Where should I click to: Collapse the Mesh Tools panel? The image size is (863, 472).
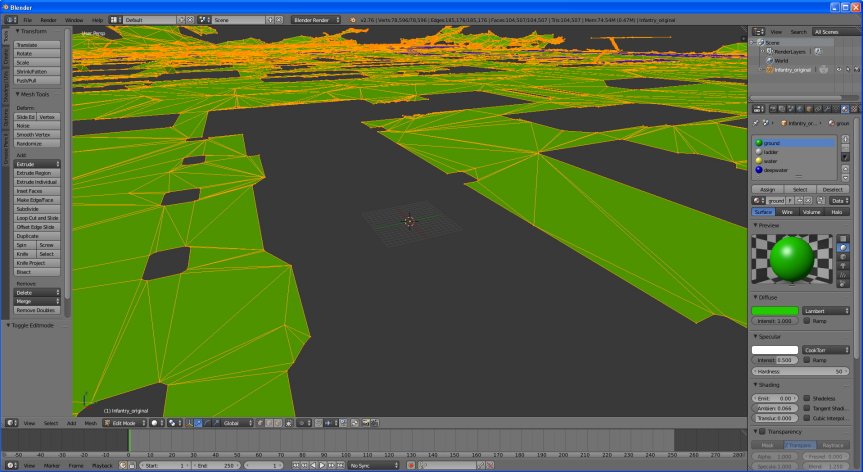point(32,95)
